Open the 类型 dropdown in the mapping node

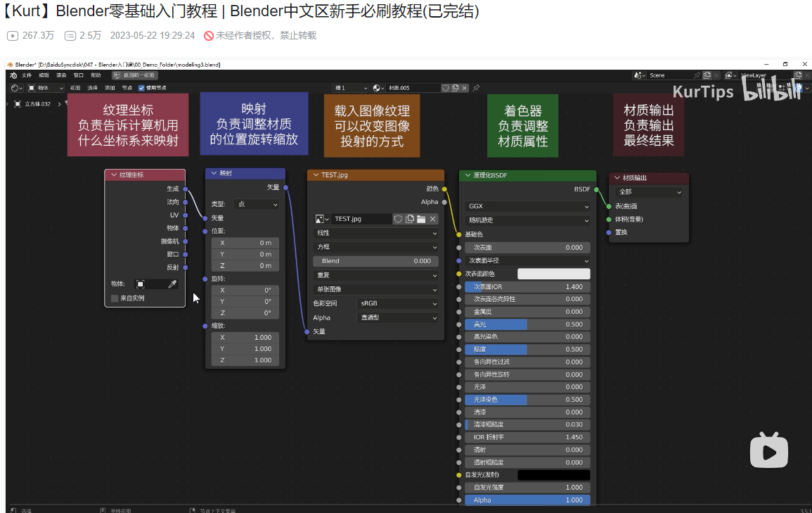coord(256,204)
